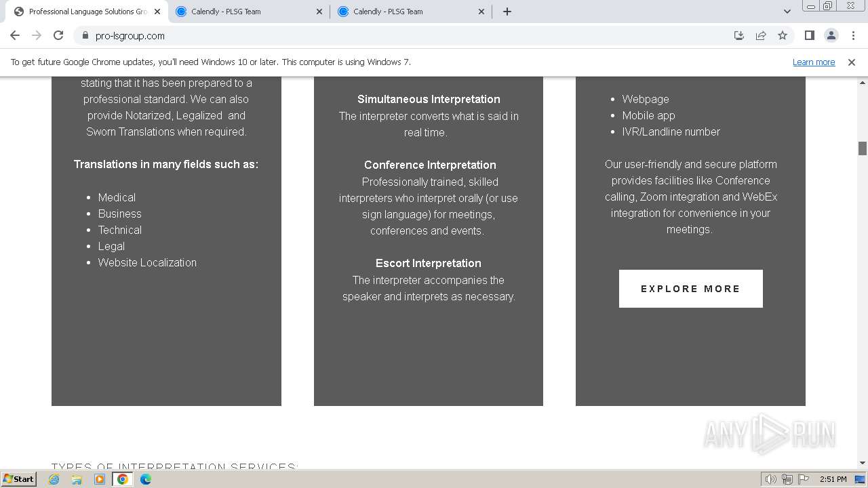The image size is (868, 488).
Task: Close the first Calendly tab
Action: pos(319,12)
